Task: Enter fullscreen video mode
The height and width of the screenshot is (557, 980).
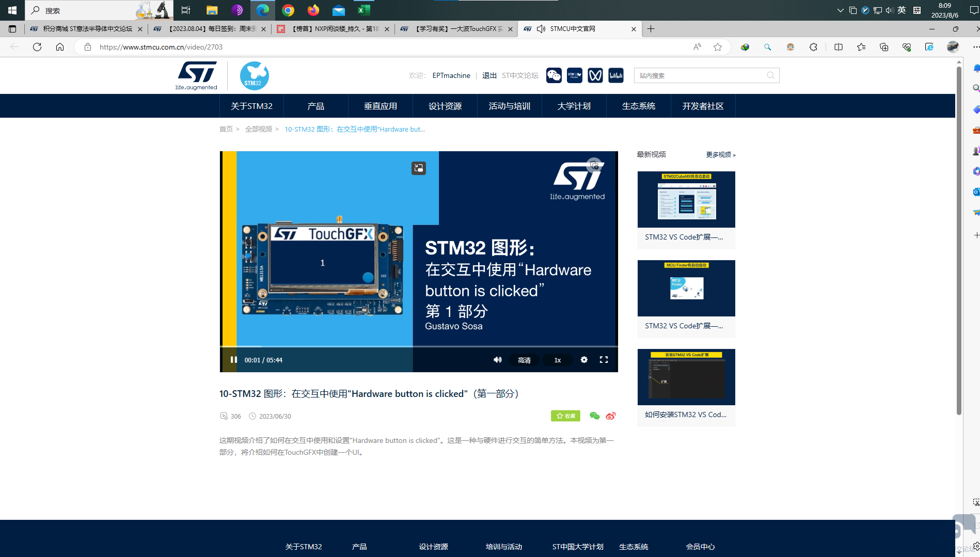Action: pos(604,360)
